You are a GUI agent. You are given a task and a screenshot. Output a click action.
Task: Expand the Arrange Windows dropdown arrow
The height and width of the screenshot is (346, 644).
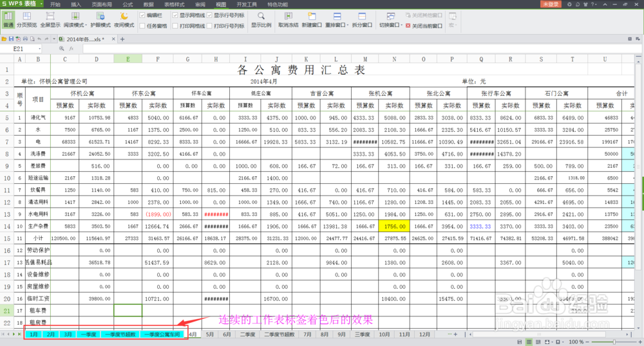[x=348, y=26]
